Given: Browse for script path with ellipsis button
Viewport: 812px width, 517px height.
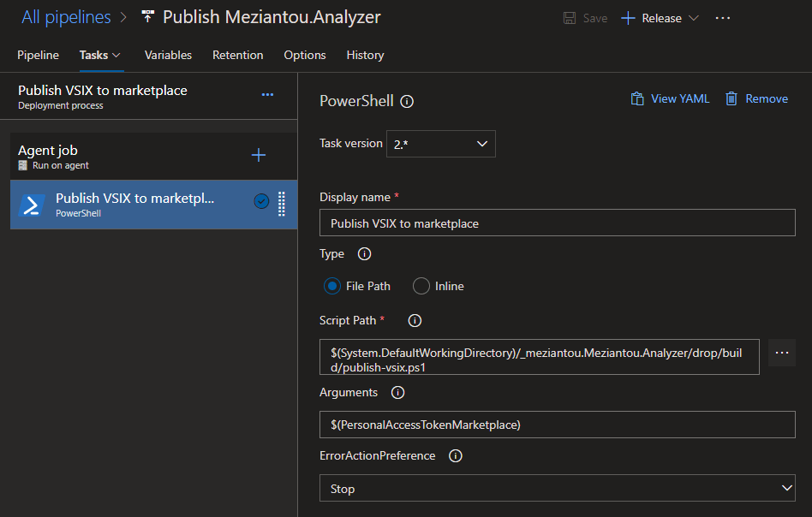Looking at the screenshot, I should coord(781,353).
